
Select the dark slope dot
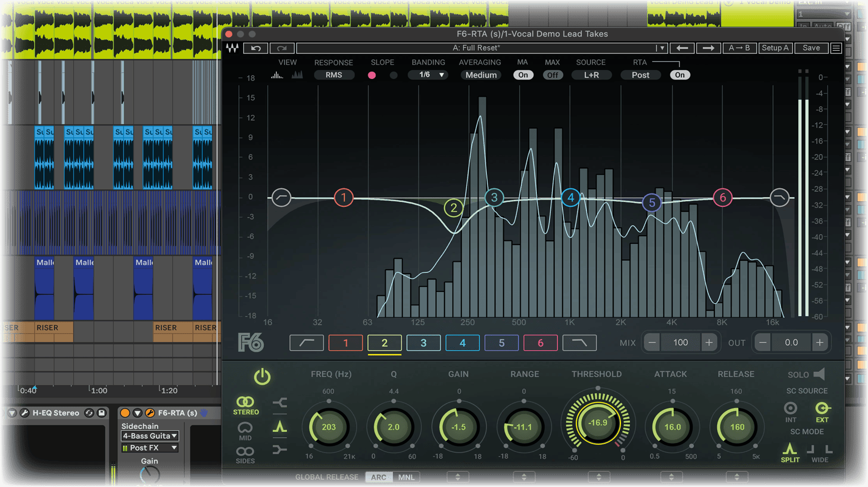coord(393,75)
